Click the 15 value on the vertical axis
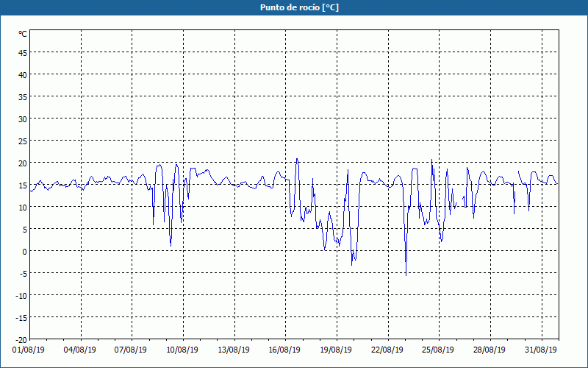This screenshot has width=588, height=368. [x=23, y=185]
